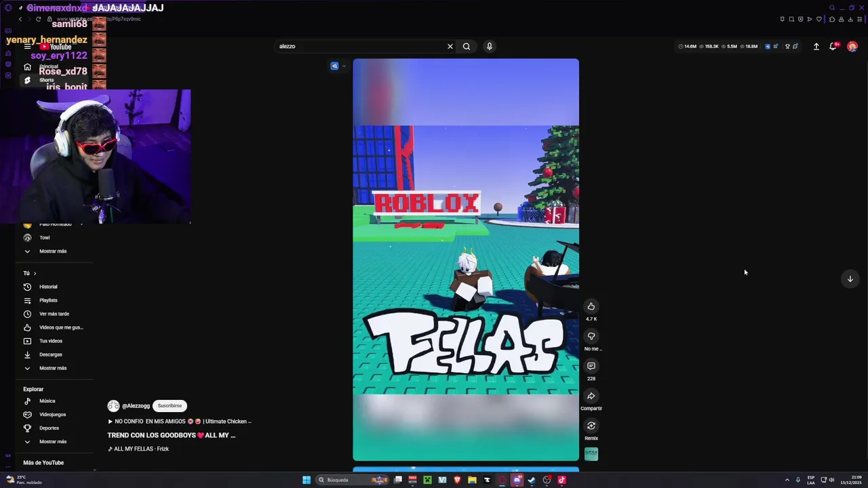Click the Suscribirse button
The width and height of the screenshot is (868, 488).
[x=170, y=406]
